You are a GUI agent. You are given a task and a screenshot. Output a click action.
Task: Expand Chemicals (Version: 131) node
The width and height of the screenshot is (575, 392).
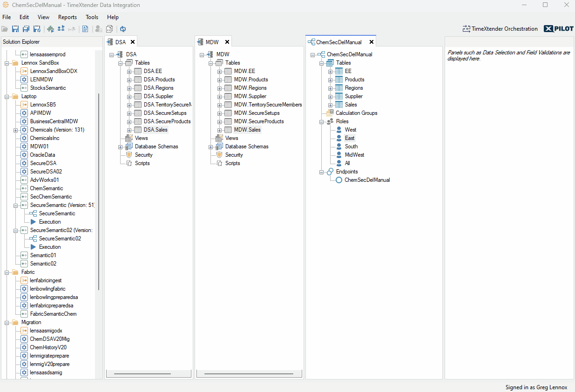point(16,130)
